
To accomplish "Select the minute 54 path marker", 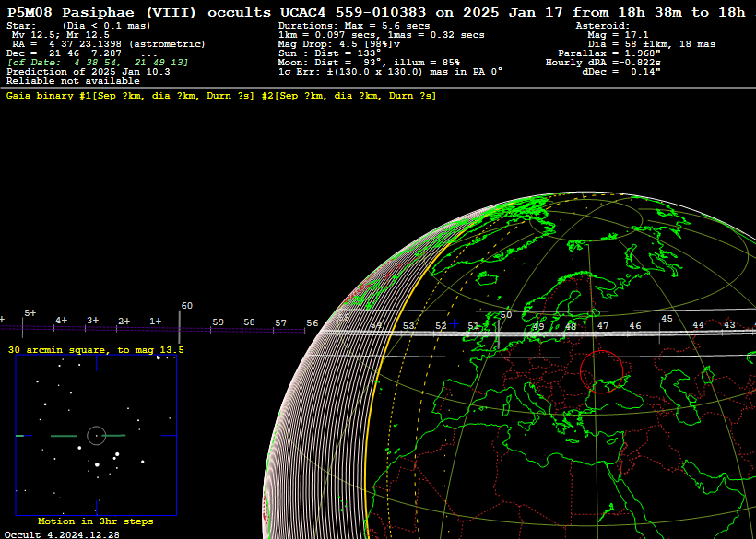I will point(375,325).
